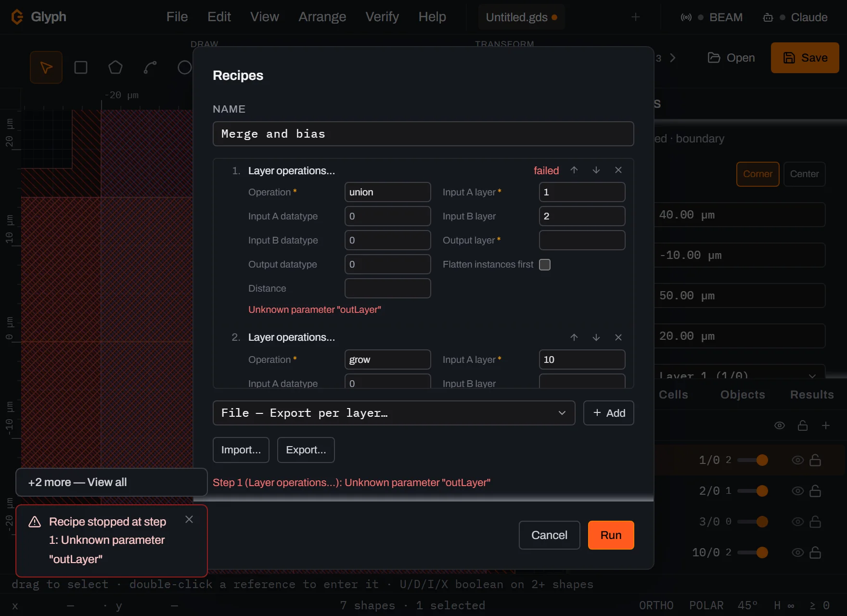Add a new layer with plus icon
The height and width of the screenshot is (616, 847).
tap(826, 425)
